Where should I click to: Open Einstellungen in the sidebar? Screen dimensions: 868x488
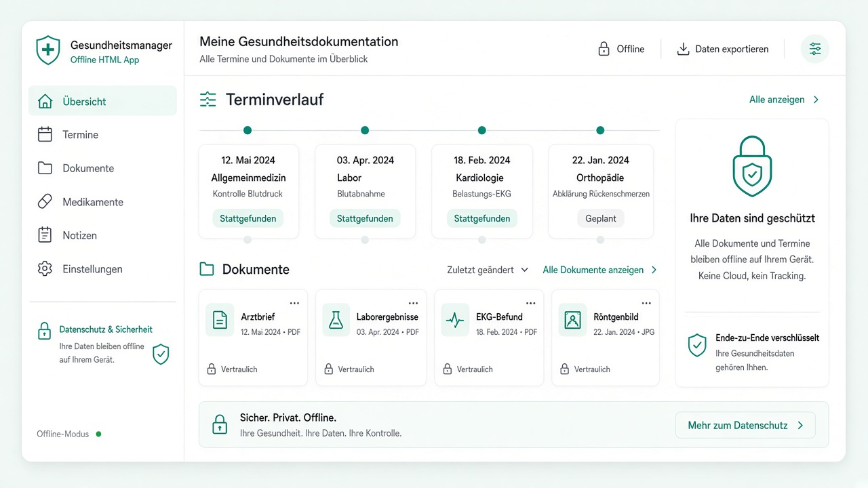[102, 269]
